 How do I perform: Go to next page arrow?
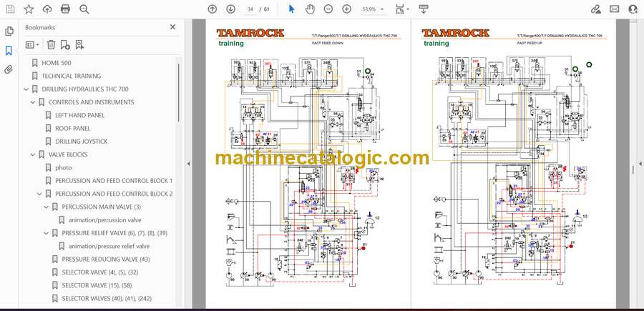click(231, 9)
